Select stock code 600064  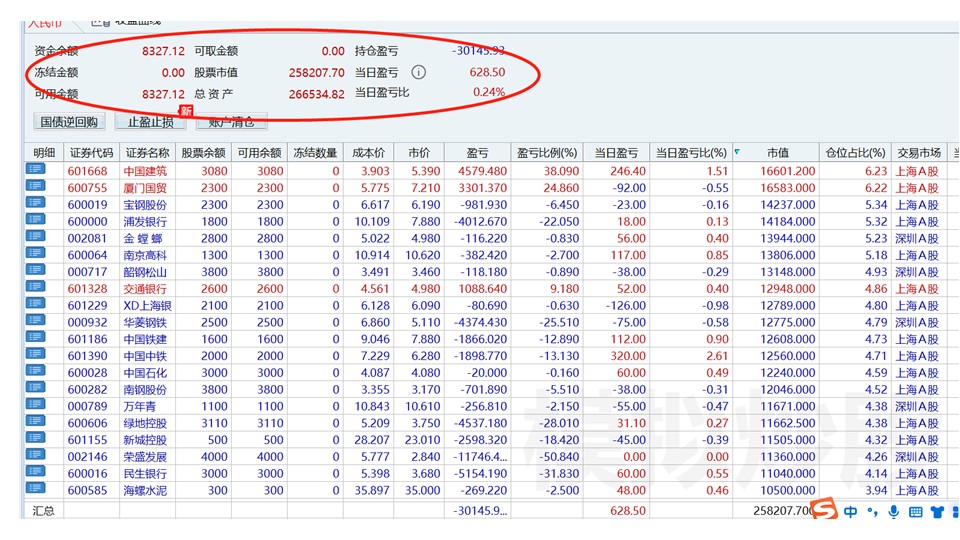(88, 255)
